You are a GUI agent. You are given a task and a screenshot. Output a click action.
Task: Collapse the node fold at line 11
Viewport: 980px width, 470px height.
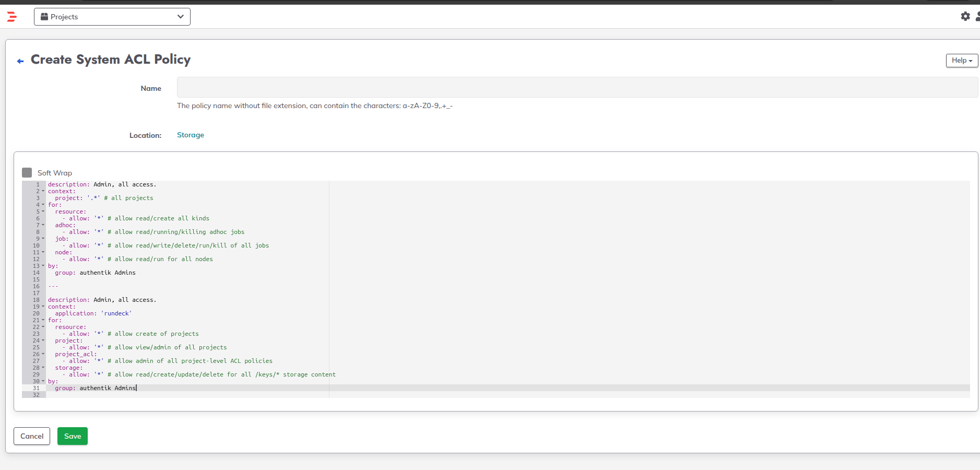43,252
